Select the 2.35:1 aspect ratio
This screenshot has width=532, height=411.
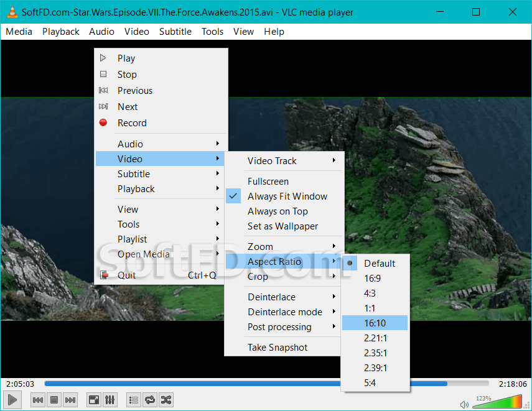(375, 353)
